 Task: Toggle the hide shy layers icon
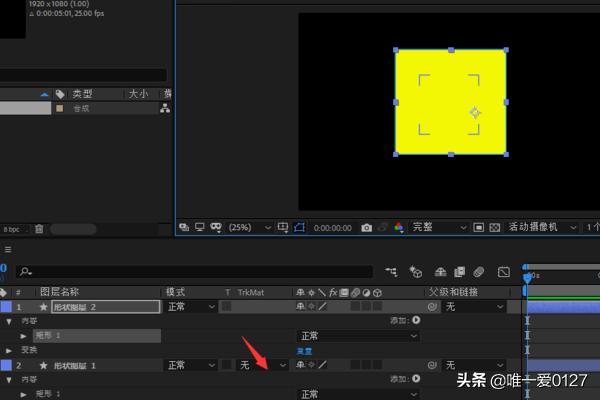pos(440,272)
